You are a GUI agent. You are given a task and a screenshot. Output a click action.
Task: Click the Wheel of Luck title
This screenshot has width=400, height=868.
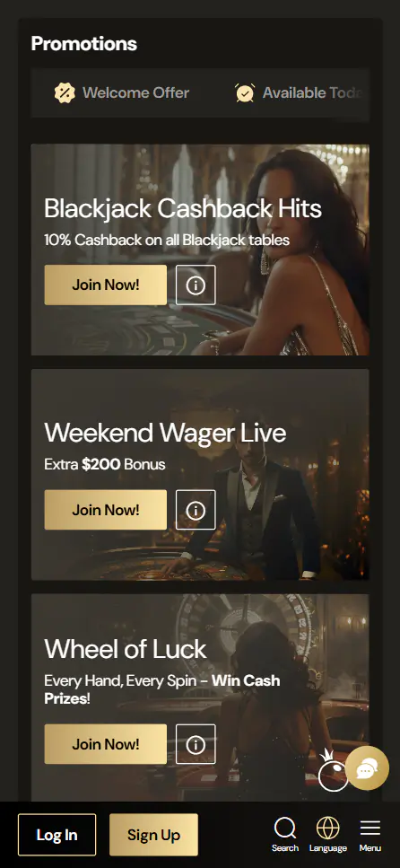(x=126, y=649)
